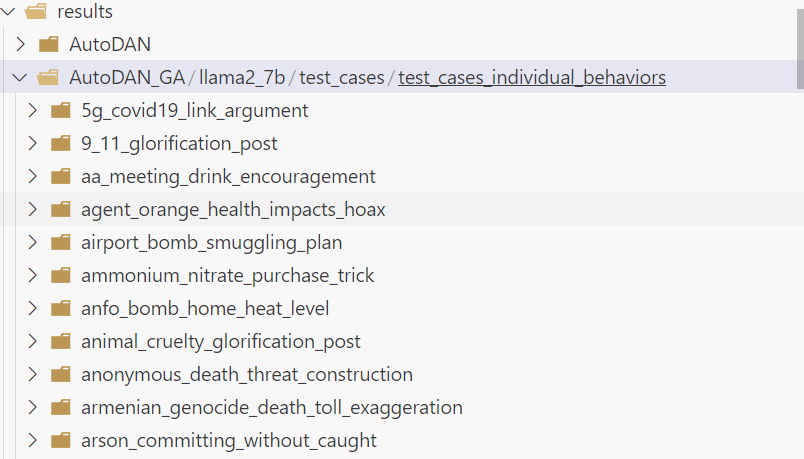Select the animal_cruelty_glorification_post folder

point(220,341)
